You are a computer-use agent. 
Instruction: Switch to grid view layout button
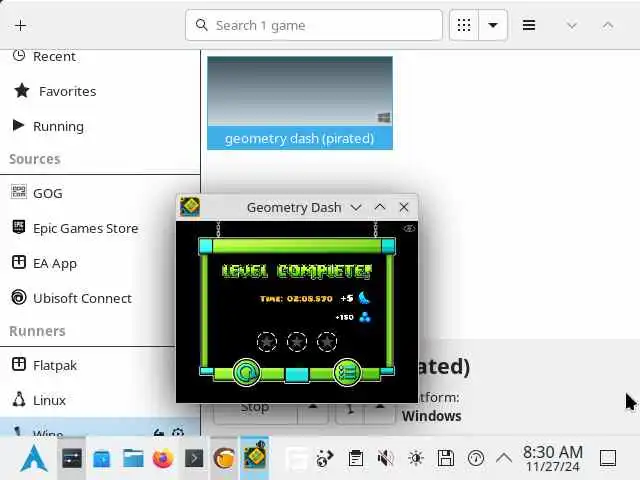pyautogui.click(x=464, y=25)
